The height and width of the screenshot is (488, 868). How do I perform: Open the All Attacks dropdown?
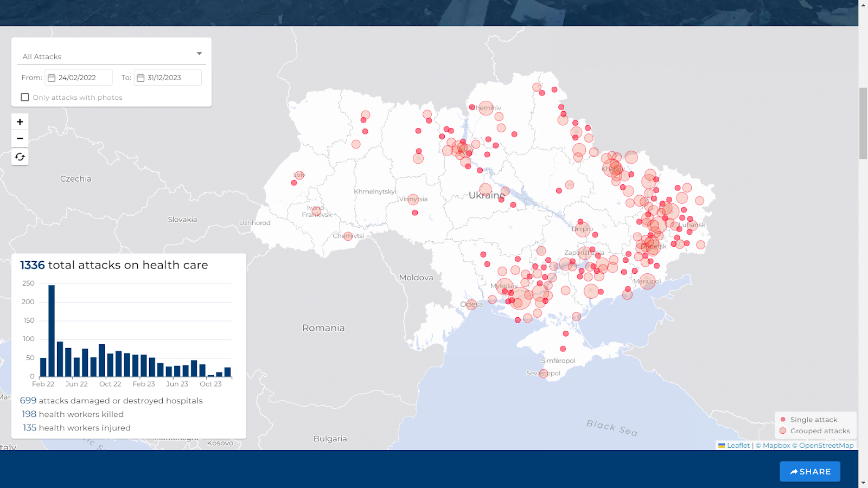pyautogui.click(x=112, y=56)
